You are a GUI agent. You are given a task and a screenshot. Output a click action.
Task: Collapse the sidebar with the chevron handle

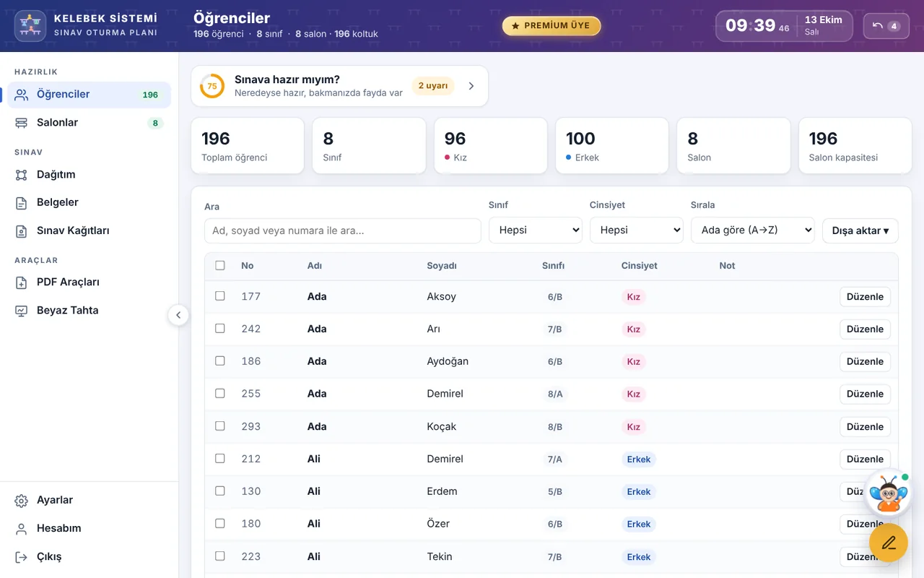pos(178,315)
